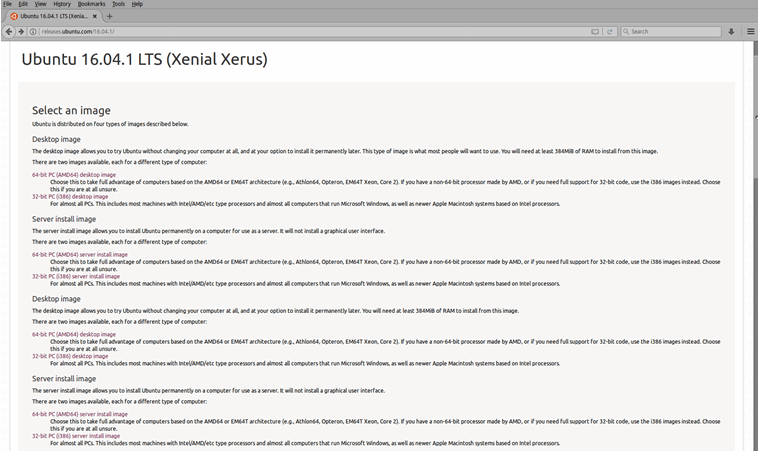
Task: Open 32-bit PC (i386) desktop image link in second Desktop section
Action: (x=70, y=356)
